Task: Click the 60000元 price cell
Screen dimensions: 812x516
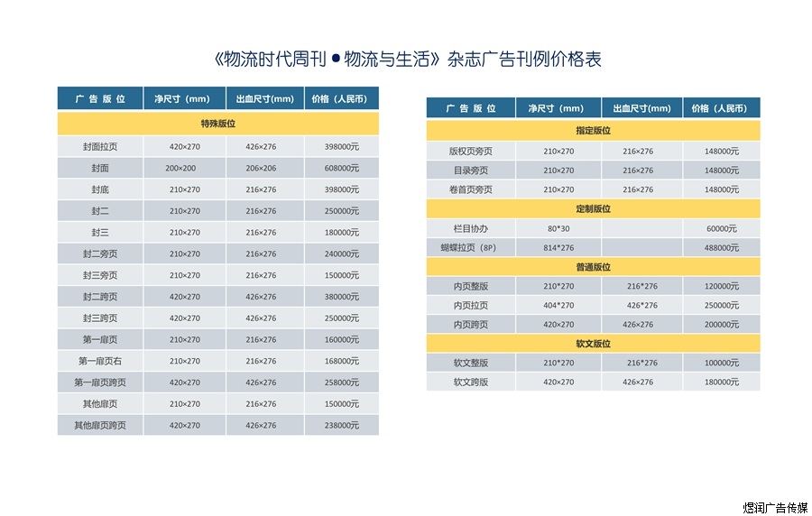Action: point(722,228)
